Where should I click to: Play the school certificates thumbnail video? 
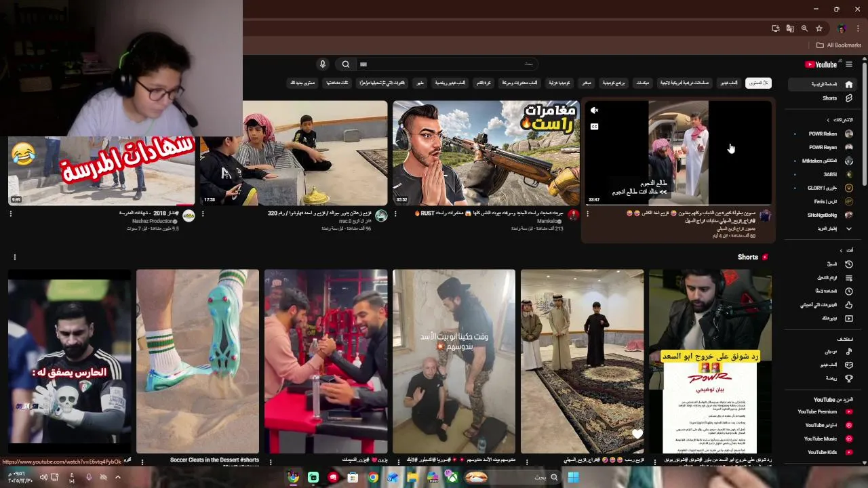(x=102, y=170)
